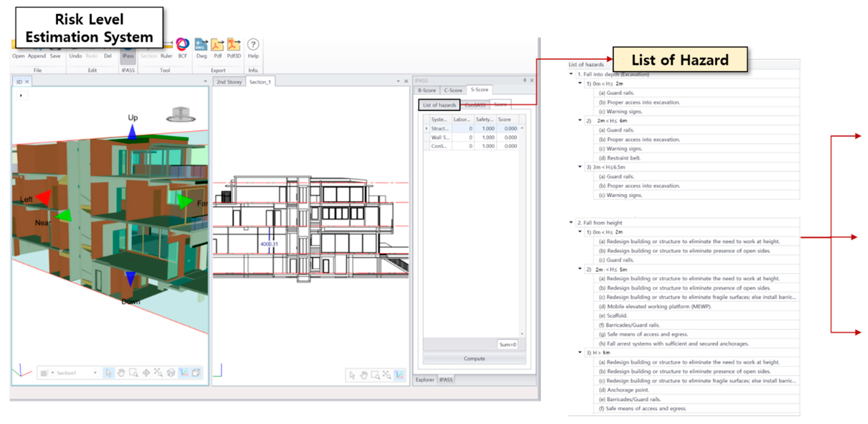Toggle the axis icon in 3D view toolbar

click(x=184, y=372)
